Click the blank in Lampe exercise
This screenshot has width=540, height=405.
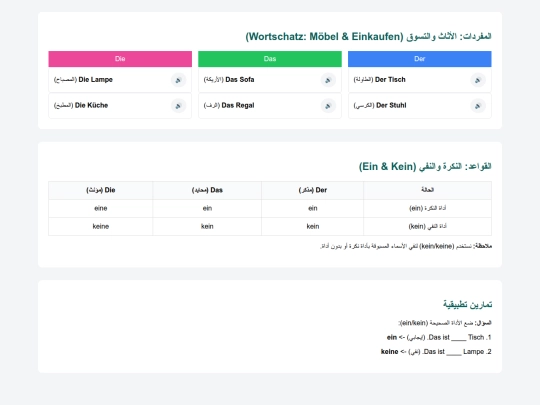[454, 353]
